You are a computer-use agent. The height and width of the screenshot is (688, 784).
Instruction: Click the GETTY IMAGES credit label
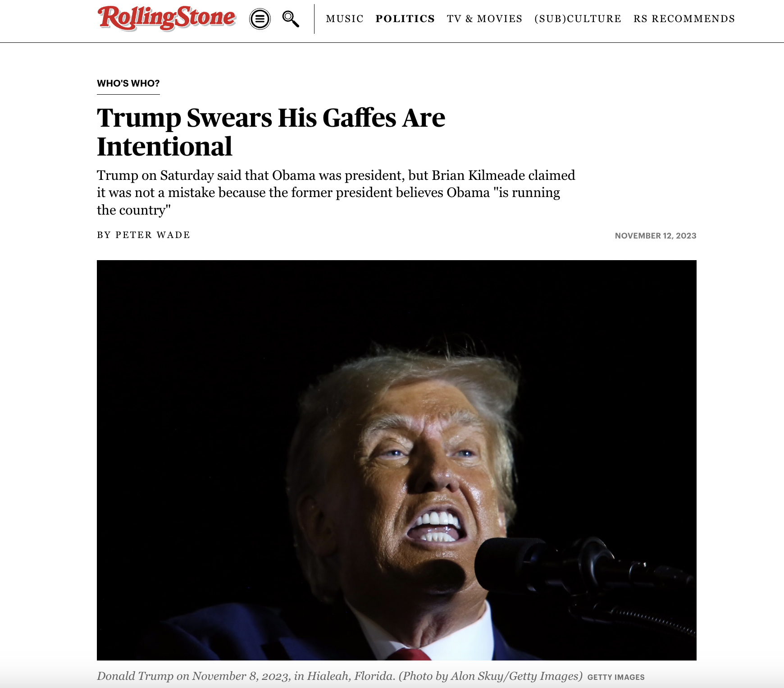coord(616,677)
